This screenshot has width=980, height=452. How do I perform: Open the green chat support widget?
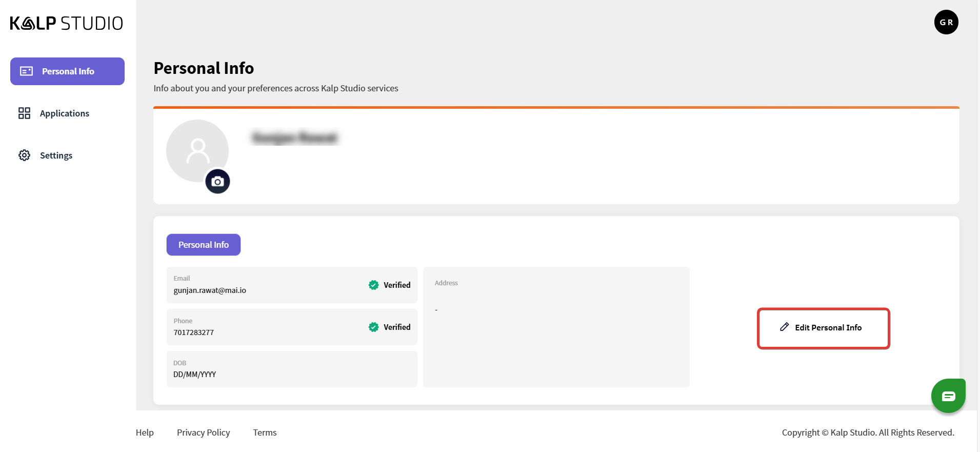tap(948, 396)
